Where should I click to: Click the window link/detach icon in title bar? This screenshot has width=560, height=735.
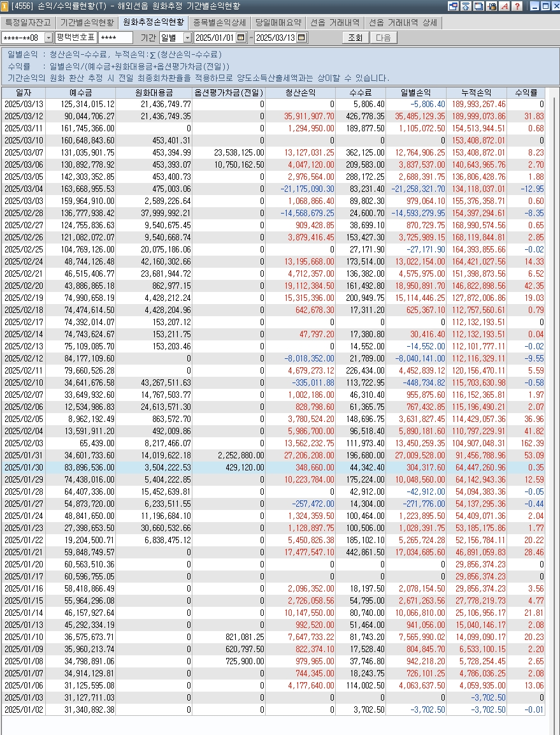click(x=453, y=6)
